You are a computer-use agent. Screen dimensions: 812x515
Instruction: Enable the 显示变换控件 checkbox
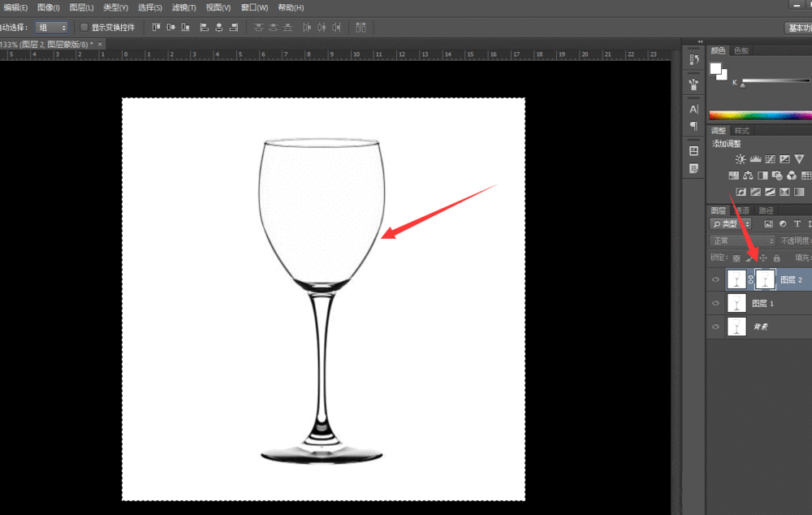coord(84,28)
